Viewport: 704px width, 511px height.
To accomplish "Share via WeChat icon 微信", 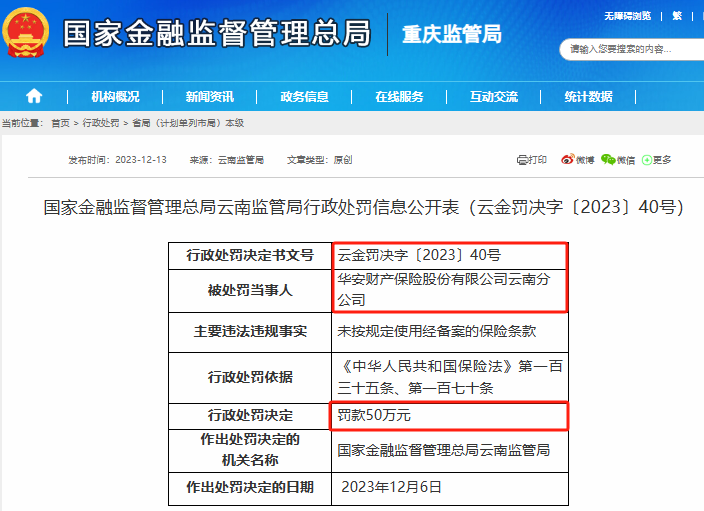I will pyautogui.click(x=618, y=160).
